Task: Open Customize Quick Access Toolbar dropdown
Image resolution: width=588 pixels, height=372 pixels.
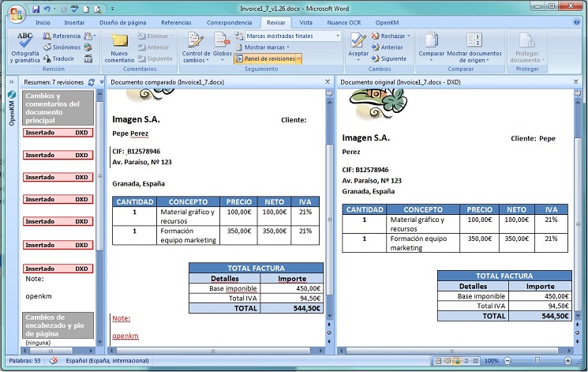Action: pos(113,9)
